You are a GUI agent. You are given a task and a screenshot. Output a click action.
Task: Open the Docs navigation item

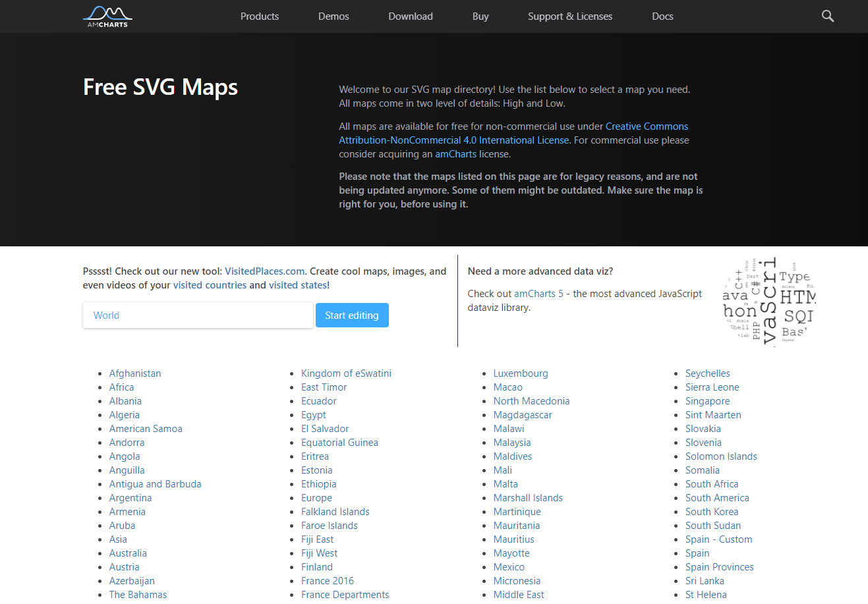tap(662, 16)
